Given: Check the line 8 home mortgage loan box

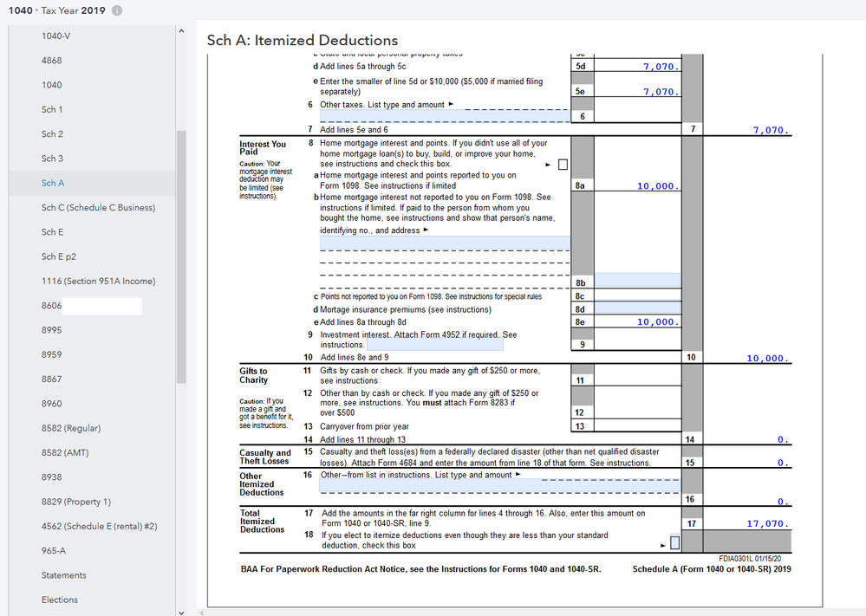Looking at the screenshot, I should click(563, 164).
